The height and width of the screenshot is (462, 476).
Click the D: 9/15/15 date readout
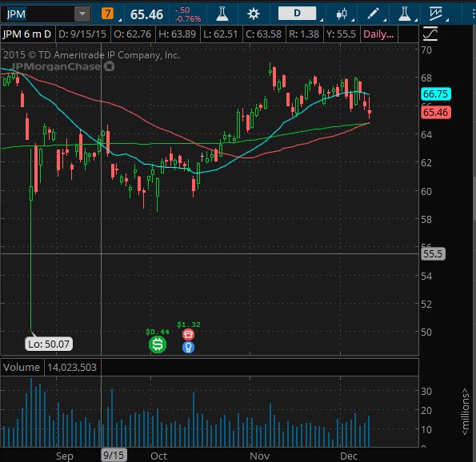click(82, 34)
